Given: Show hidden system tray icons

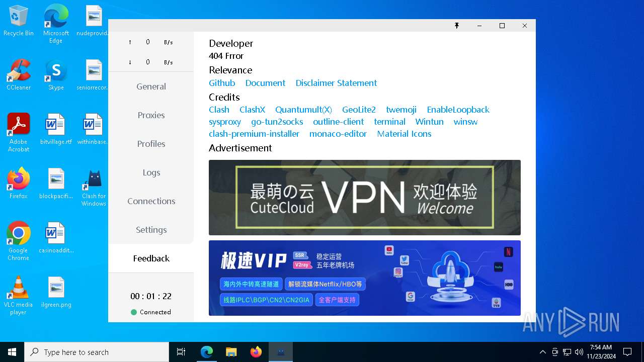Looking at the screenshot, I should pyautogui.click(x=542, y=352).
